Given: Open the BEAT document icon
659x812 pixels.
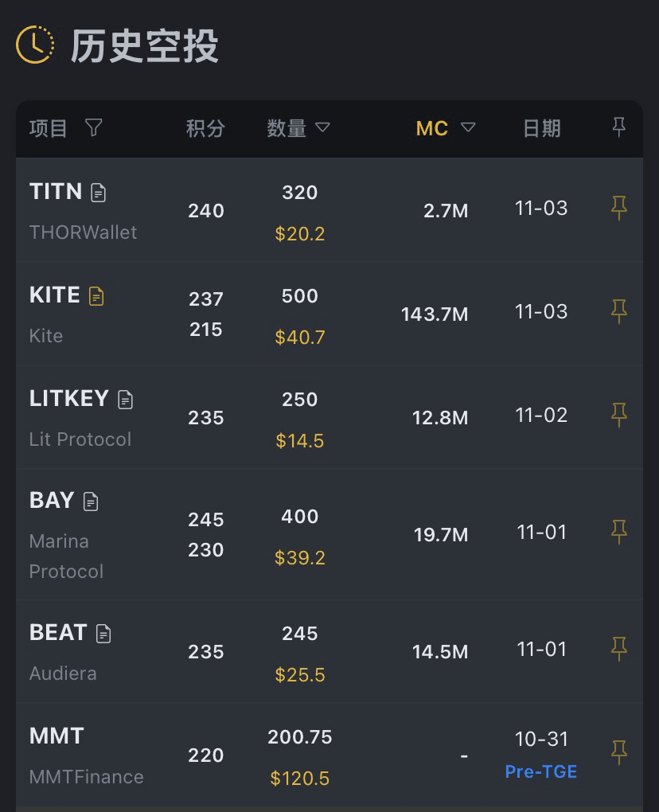Looking at the screenshot, I should point(103,634).
